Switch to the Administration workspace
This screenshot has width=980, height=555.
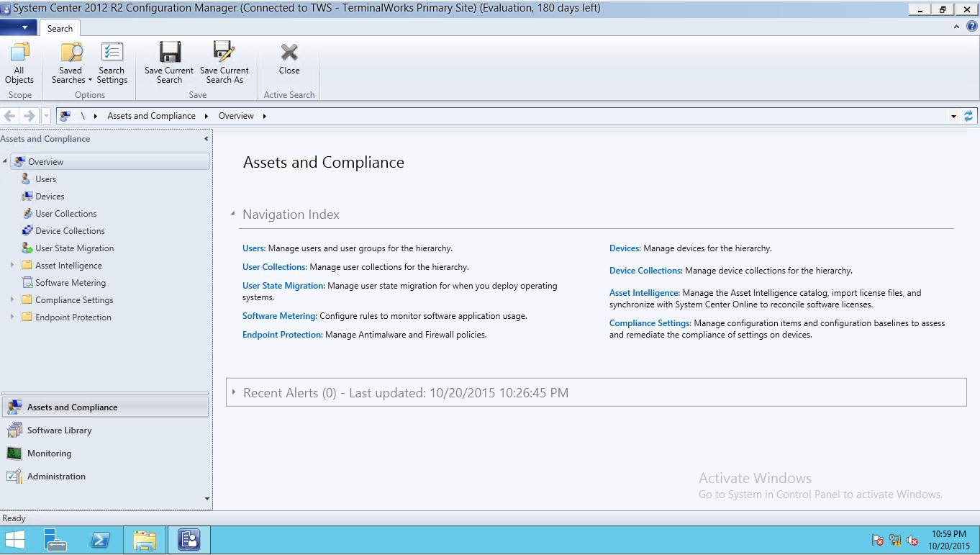coord(105,477)
